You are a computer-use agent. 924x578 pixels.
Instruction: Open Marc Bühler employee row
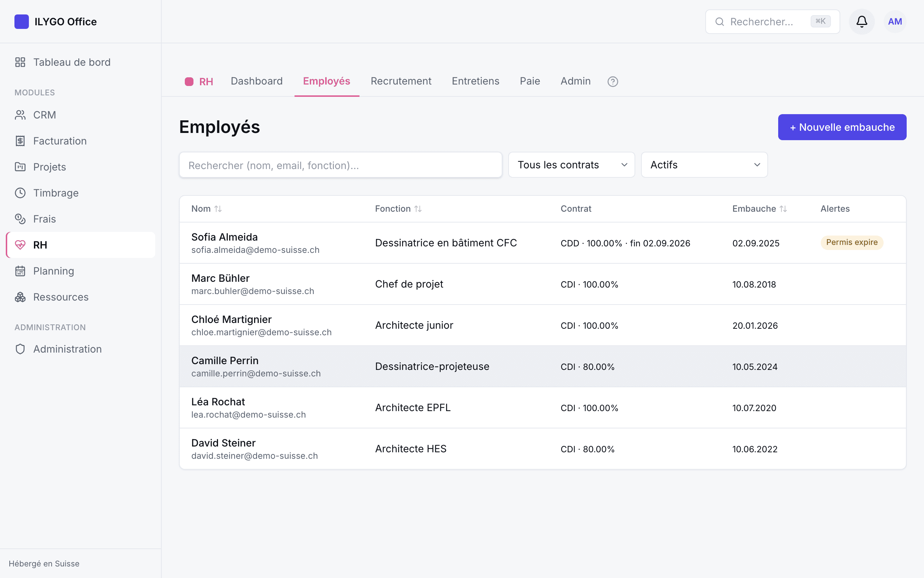[x=542, y=284]
